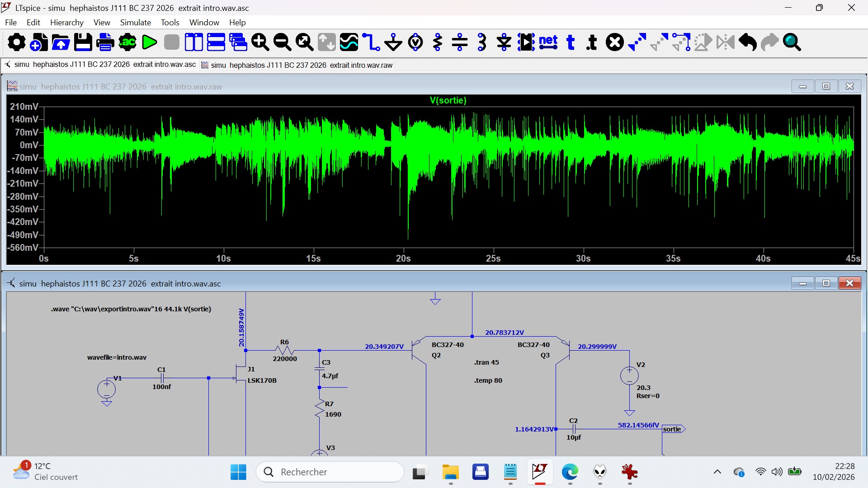Open the Hierarchy menu

point(67,23)
